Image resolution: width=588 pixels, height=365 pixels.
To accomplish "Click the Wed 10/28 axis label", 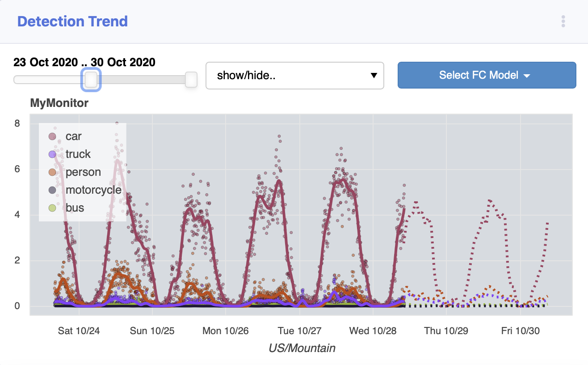I will 373,331.
